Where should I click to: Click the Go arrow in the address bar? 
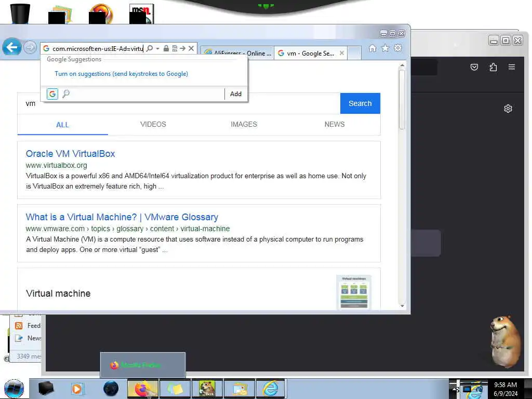[x=182, y=48]
